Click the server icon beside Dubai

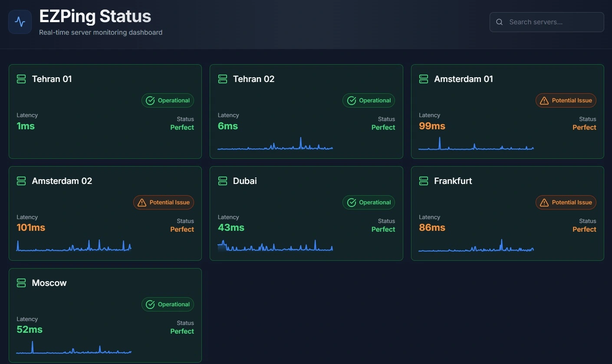coord(223,181)
